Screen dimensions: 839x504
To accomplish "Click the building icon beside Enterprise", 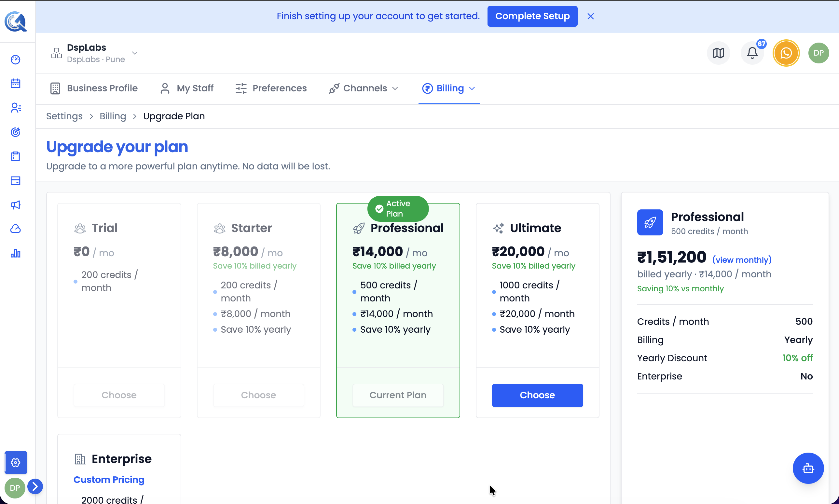I will (x=80, y=459).
